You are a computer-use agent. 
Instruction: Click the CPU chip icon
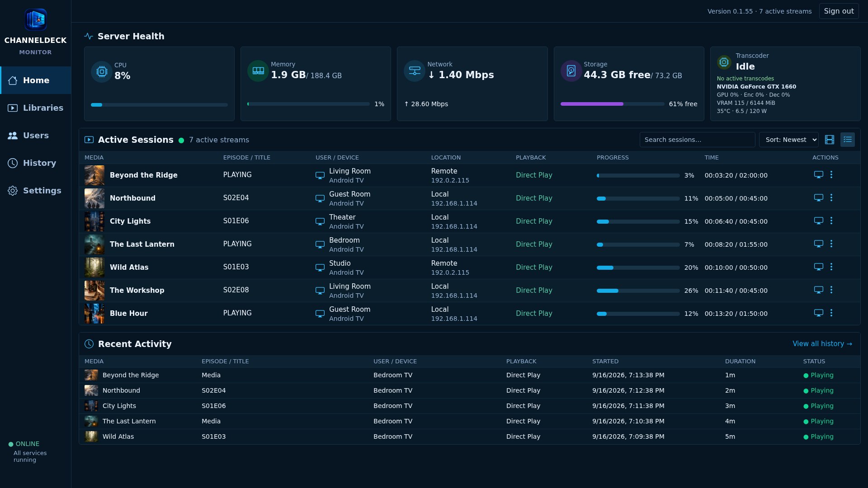point(102,71)
